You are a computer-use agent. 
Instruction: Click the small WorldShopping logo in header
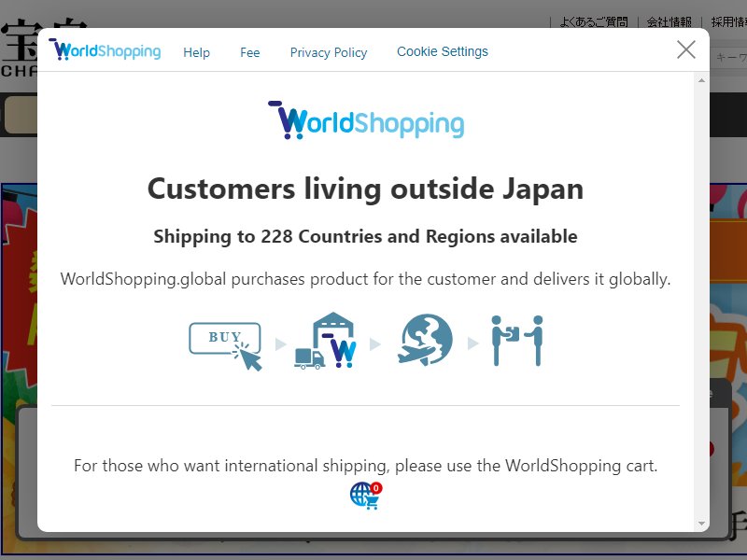(105, 49)
